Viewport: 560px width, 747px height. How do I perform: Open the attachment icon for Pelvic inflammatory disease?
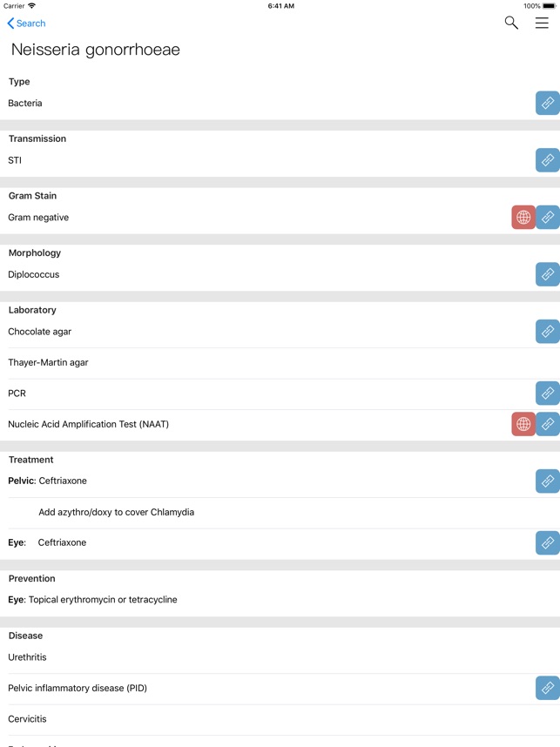point(547,688)
